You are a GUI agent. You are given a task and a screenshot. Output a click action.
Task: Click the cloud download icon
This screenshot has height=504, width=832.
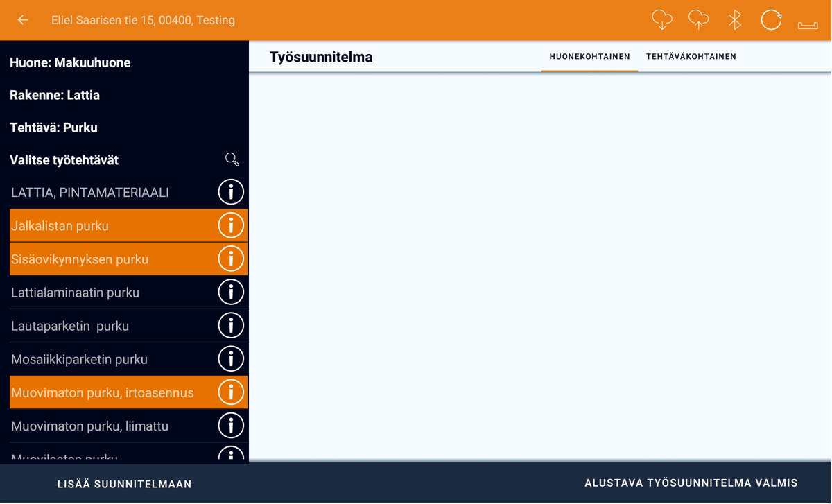tap(662, 20)
